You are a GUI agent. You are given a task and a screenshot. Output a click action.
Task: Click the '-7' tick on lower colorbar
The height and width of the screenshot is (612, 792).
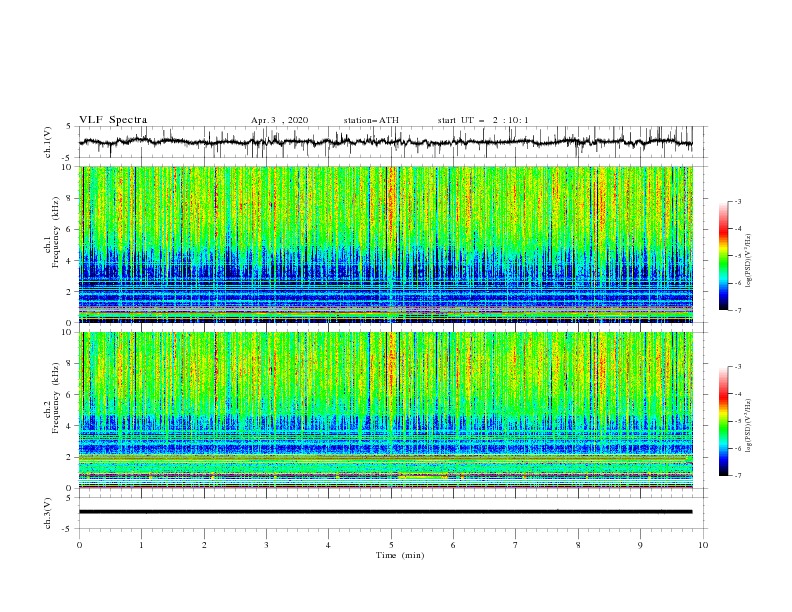point(738,476)
